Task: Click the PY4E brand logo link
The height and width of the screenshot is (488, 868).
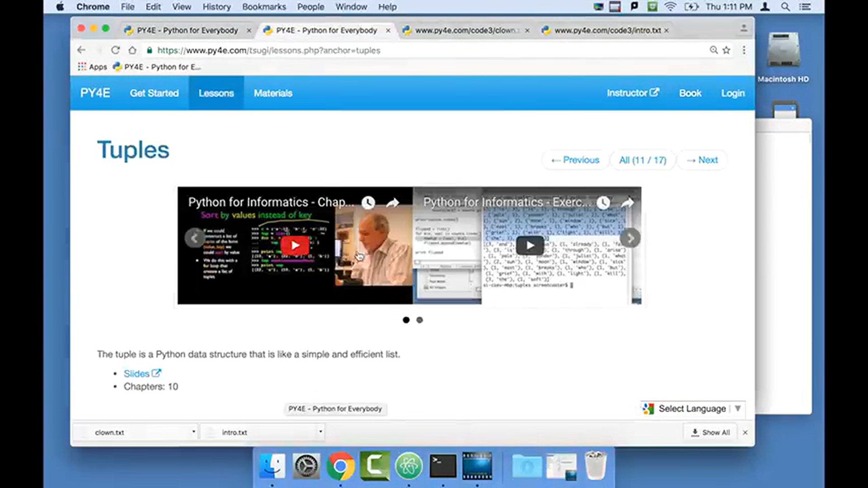Action: pos(95,93)
